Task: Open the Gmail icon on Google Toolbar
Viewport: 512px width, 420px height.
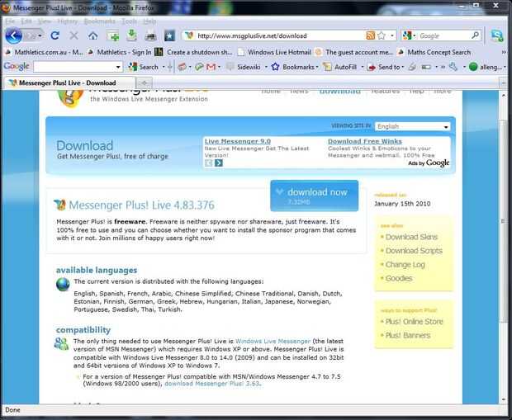Action: (211, 67)
